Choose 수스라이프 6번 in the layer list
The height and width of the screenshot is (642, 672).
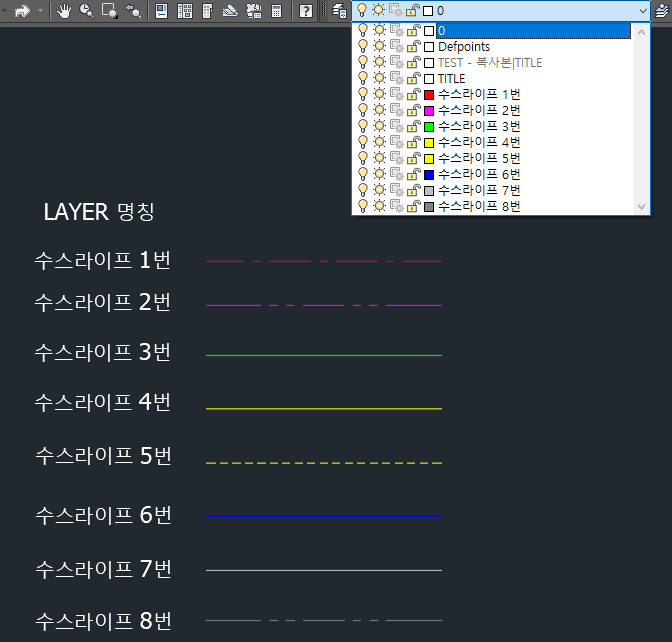479,174
